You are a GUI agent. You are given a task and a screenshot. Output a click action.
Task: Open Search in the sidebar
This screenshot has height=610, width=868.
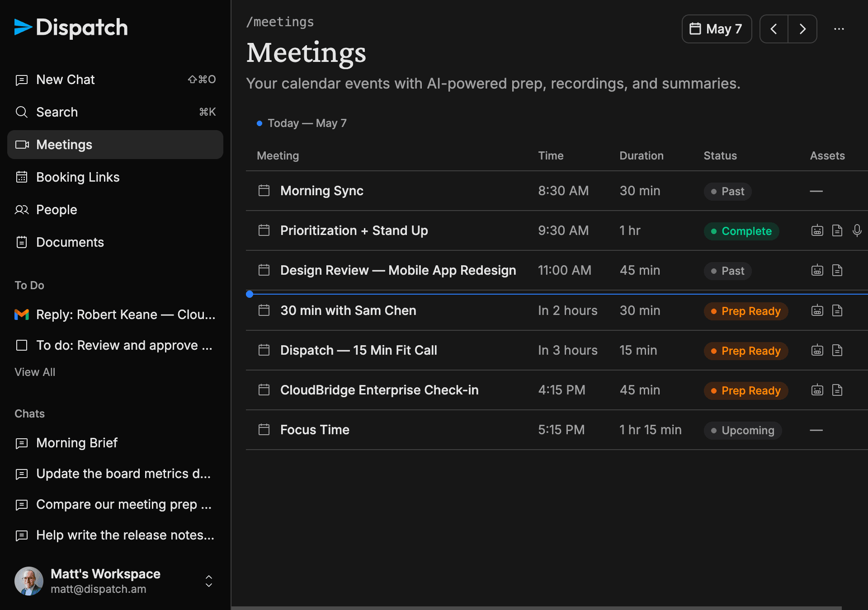[115, 112]
